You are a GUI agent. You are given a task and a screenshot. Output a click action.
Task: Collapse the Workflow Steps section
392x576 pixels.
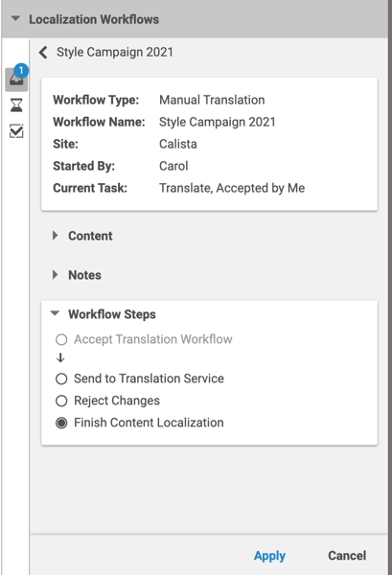55,313
